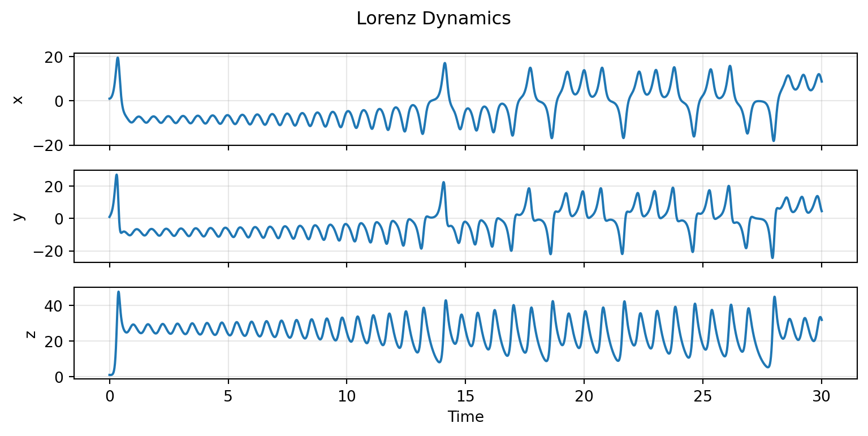This screenshot has width=868, height=436.
Task: Click the initial spike peak in the z subplot
Action: tap(118, 292)
